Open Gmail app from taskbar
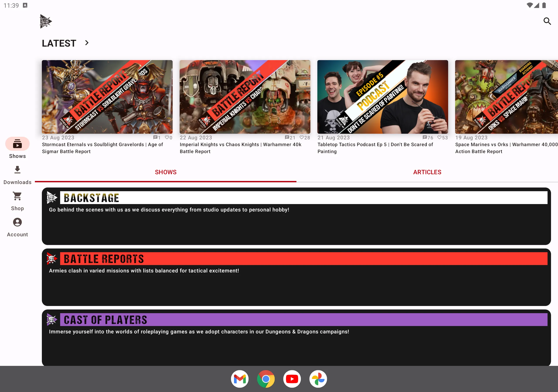 click(240, 379)
